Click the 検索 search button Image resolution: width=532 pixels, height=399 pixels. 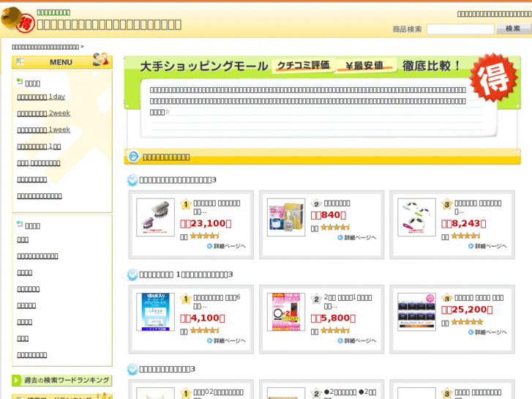tap(513, 29)
